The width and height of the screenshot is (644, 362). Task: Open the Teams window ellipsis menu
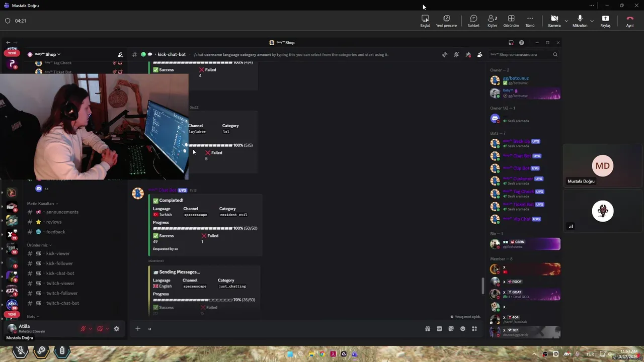(592, 6)
